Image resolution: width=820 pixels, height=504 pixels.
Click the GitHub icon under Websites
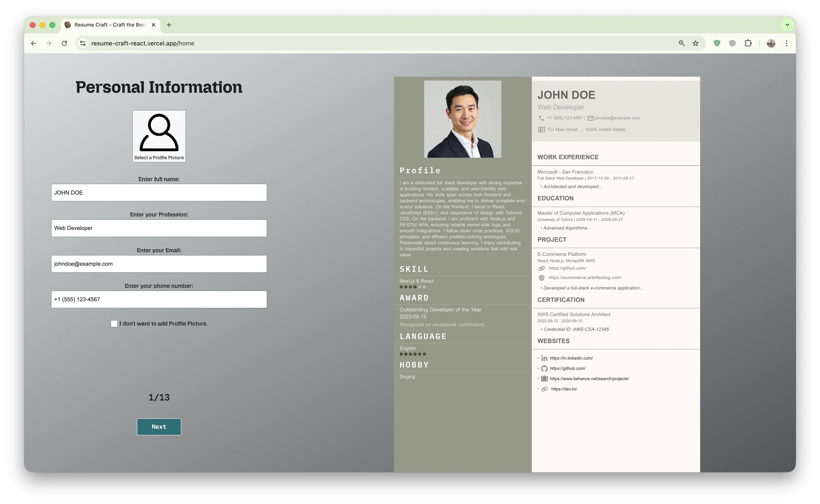point(544,368)
